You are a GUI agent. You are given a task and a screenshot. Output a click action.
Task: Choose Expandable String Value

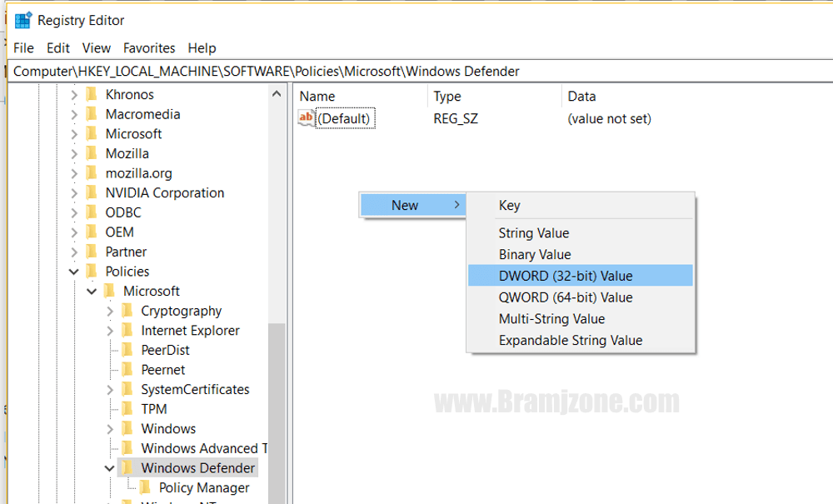581,340
